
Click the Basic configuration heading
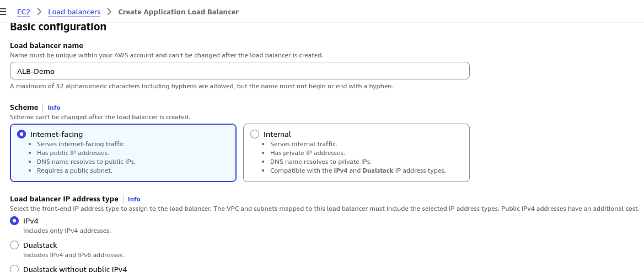point(58,26)
